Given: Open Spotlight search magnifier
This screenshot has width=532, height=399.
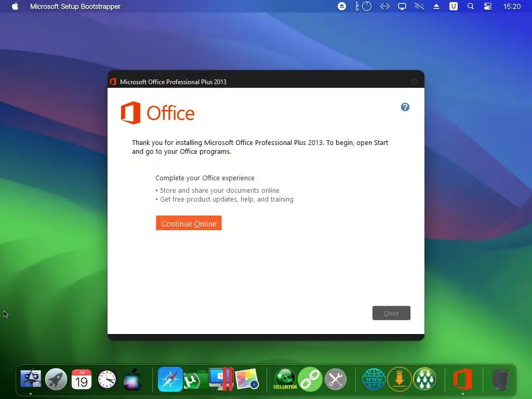Looking at the screenshot, I should click(x=471, y=6).
